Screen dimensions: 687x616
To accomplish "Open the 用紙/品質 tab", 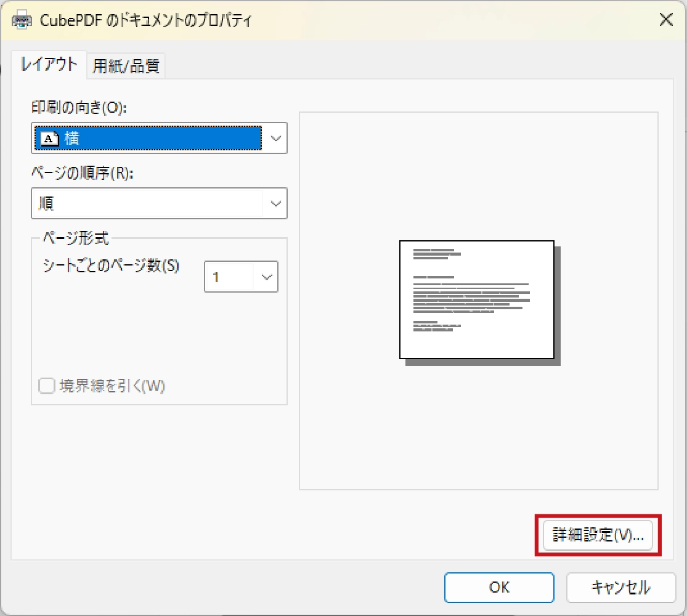I will tap(126, 66).
